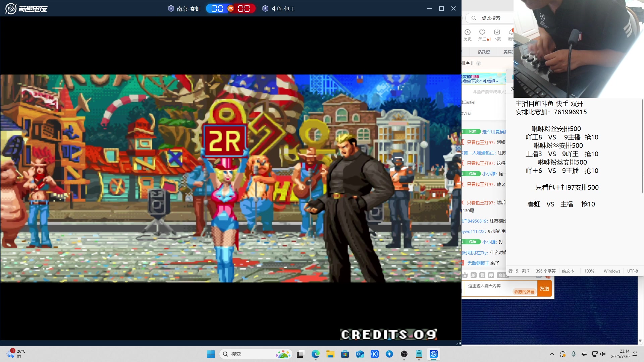The height and width of the screenshot is (362, 644).
Task: Click the notification center tray icon
Action: (x=635, y=354)
